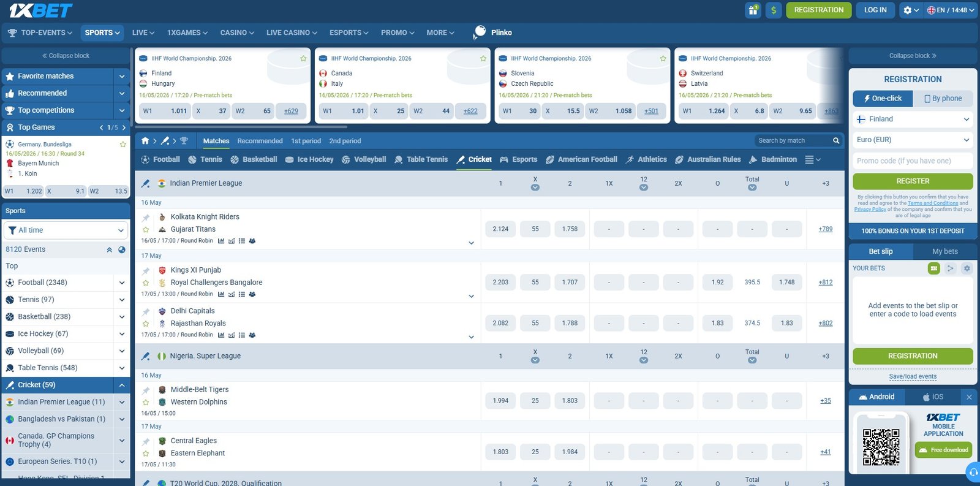Star the Middle-Belt Tigers vs Western Dolphins match
The image size is (980, 486).
[146, 403]
